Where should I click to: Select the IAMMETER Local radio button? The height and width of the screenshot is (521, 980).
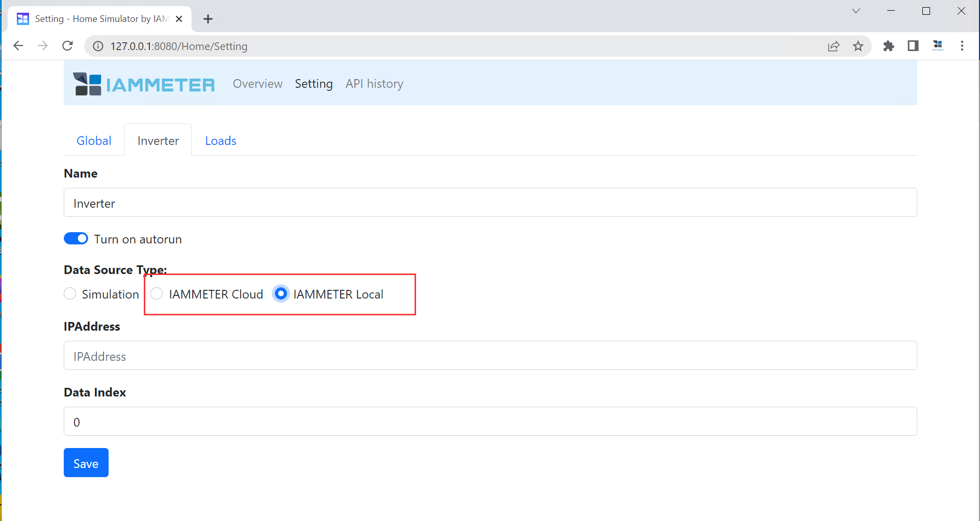point(281,294)
